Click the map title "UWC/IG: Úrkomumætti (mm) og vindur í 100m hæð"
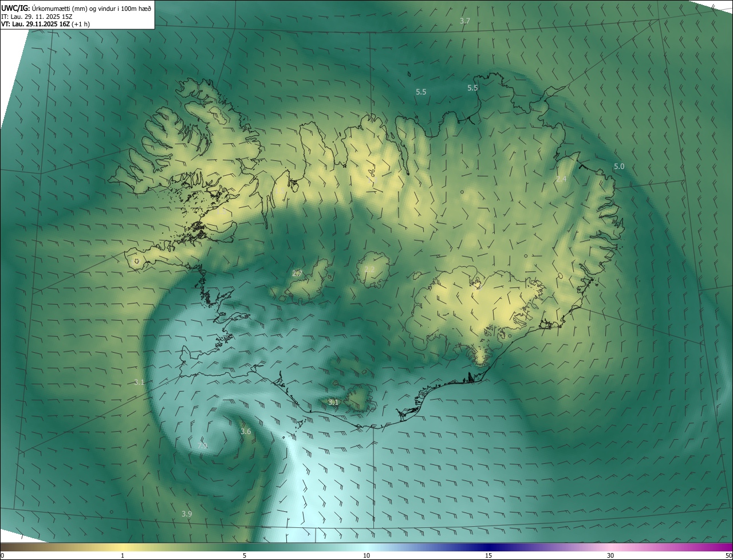The image size is (733, 560). click(76, 8)
